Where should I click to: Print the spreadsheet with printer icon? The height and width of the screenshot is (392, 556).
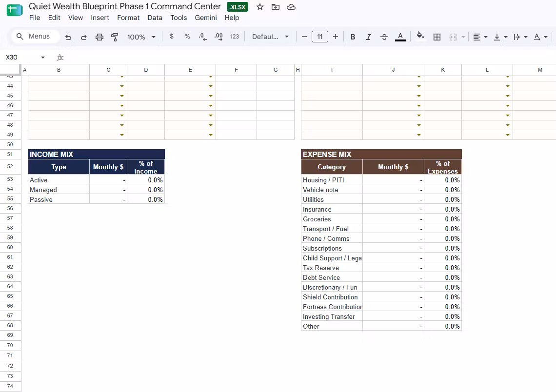pyautogui.click(x=99, y=37)
